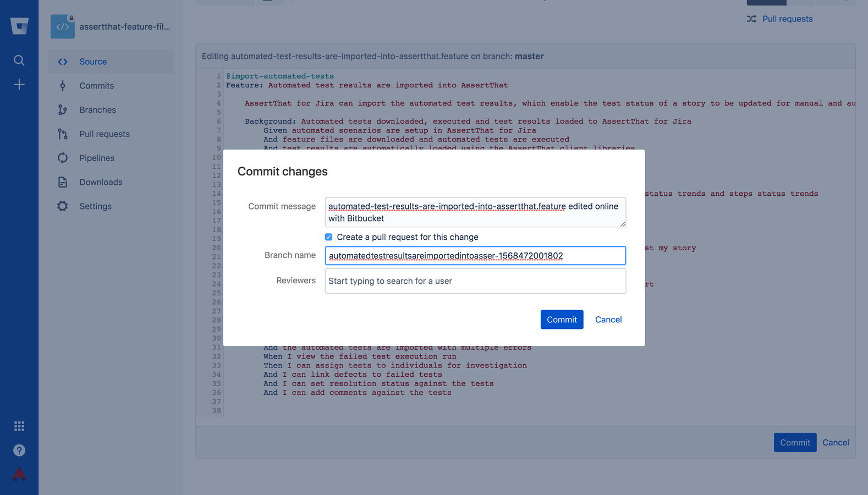This screenshot has height=495, width=868.
Task: Click the assertthat-feature-fil... repository name
Action: click(x=125, y=26)
